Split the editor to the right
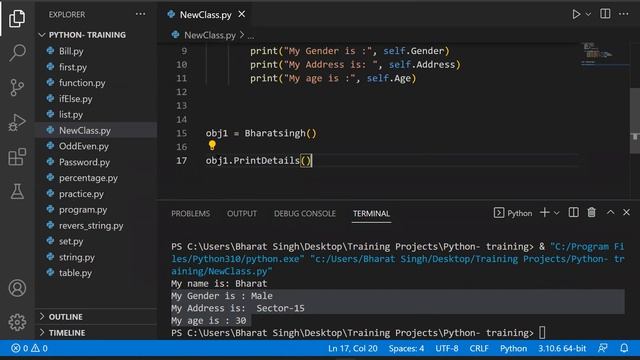 tap(605, 14)
